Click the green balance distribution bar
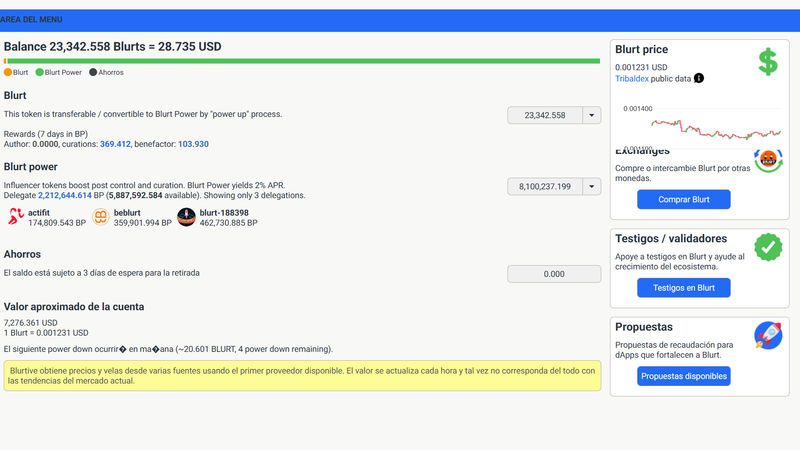800x450 pixels. (302, 61)
